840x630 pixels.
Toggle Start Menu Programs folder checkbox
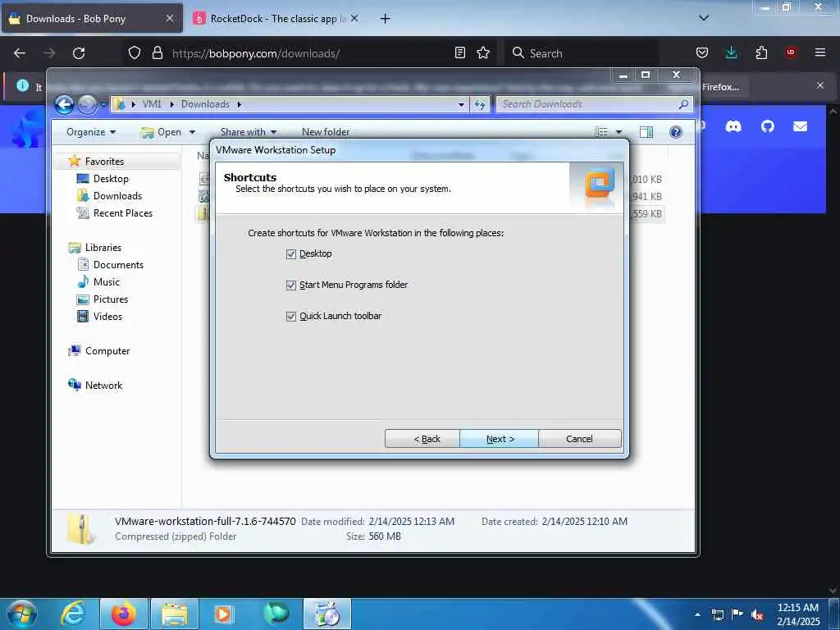point(291,285)
